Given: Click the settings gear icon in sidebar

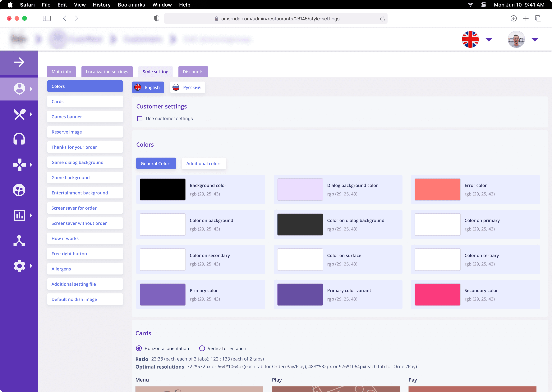Looking at the screenshot, I should point(19,266).
